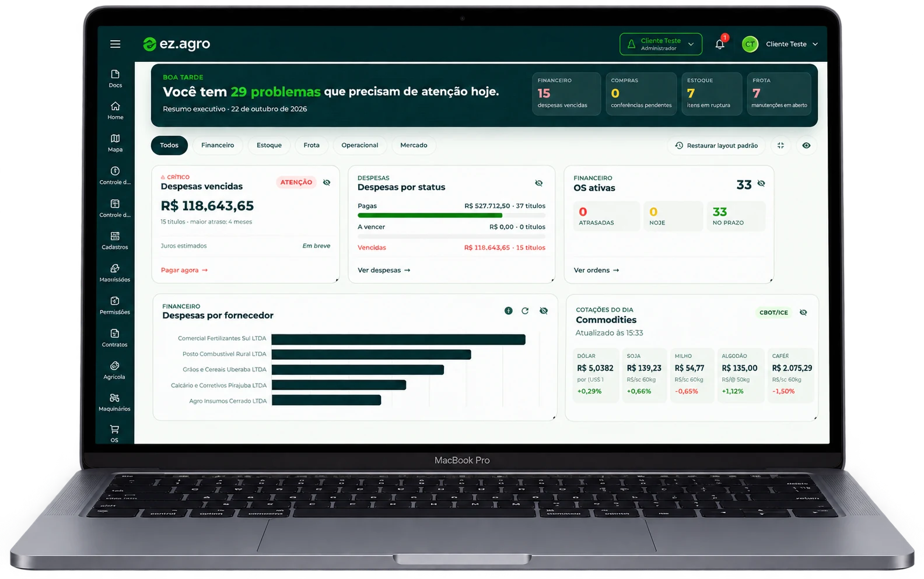924x579 pixels.
Task: Open the hamburger menu in the header
Action: (x=115, y=44)
